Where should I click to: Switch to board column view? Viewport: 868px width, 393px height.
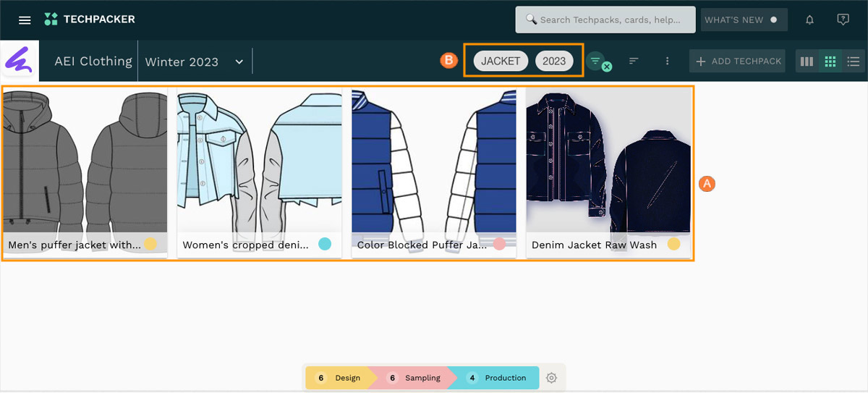[x=807, y=62]
